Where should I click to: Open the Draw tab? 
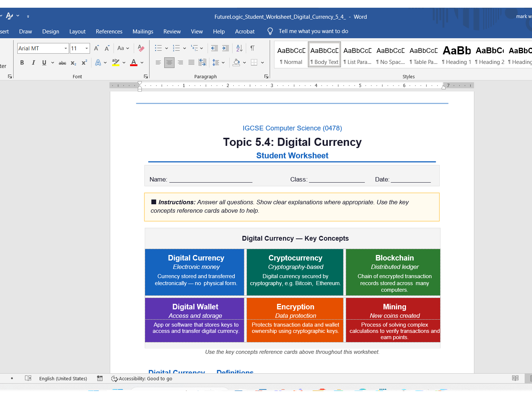coord(25,32)
